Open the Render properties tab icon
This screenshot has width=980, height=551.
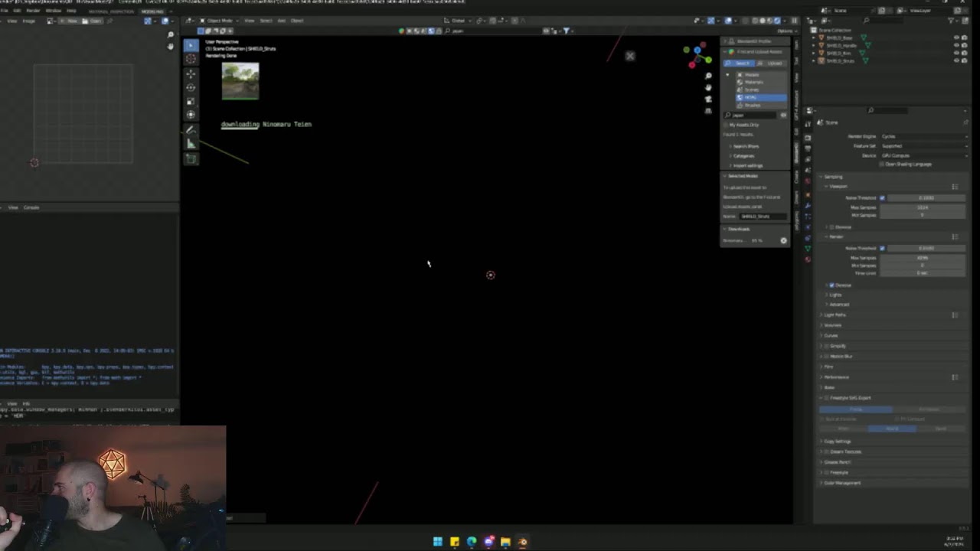pos(808,138)
